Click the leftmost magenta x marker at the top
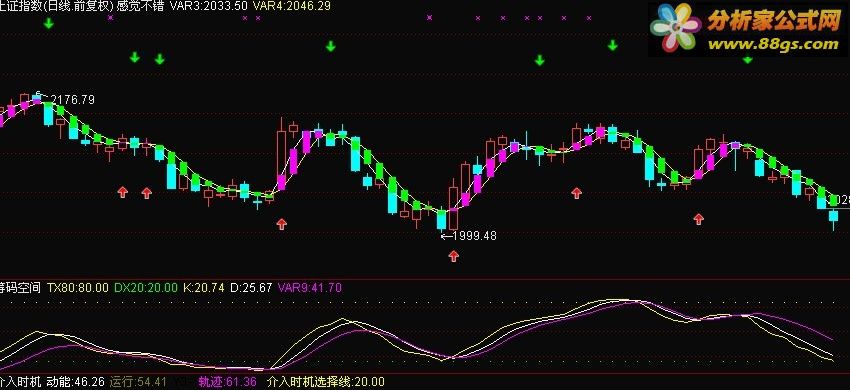850x390 pixels. pos(111,17)
